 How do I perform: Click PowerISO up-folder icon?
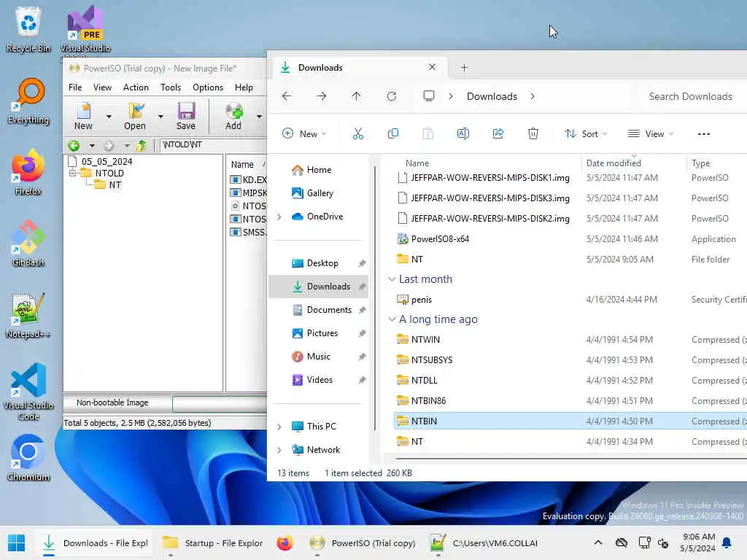(141, 145)
